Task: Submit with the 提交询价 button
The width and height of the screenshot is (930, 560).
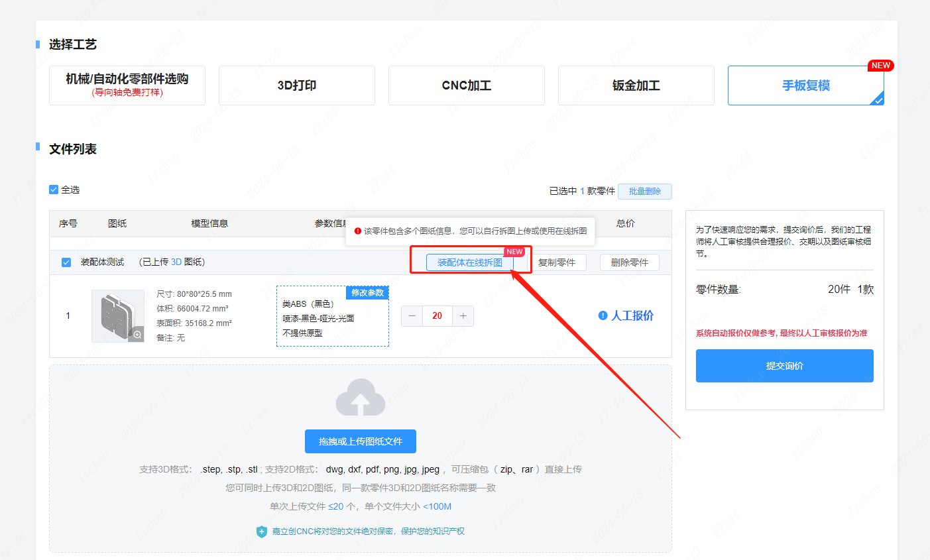Action: point(784,366)
